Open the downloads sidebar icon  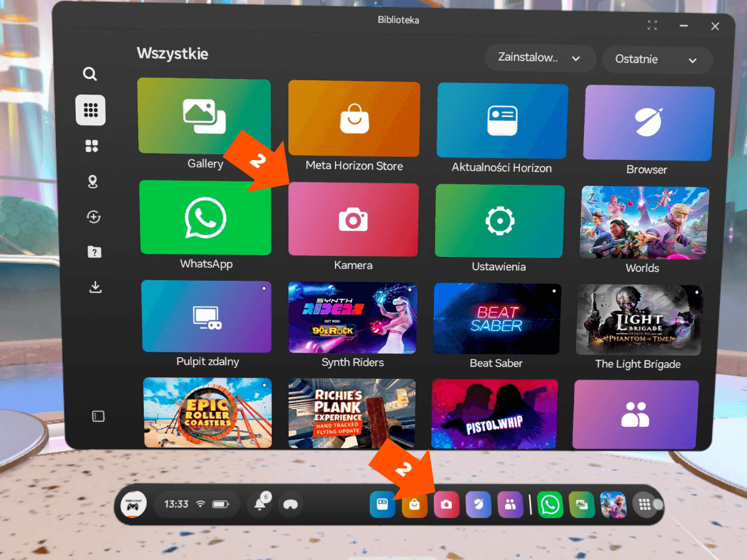95,287
